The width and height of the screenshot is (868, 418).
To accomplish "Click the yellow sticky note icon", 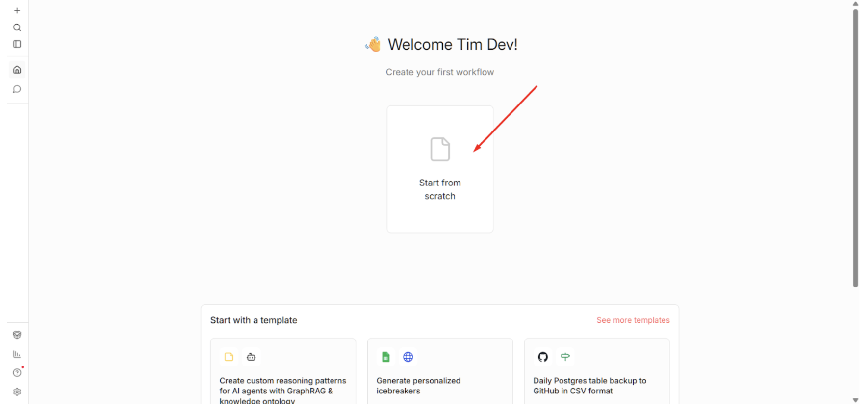I will click(x=229, y=357).
